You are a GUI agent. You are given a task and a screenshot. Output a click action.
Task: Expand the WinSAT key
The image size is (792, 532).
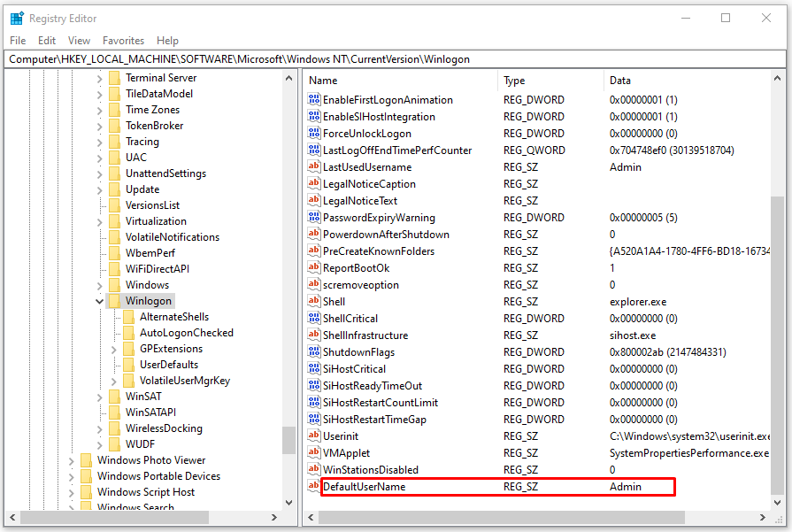99,397
